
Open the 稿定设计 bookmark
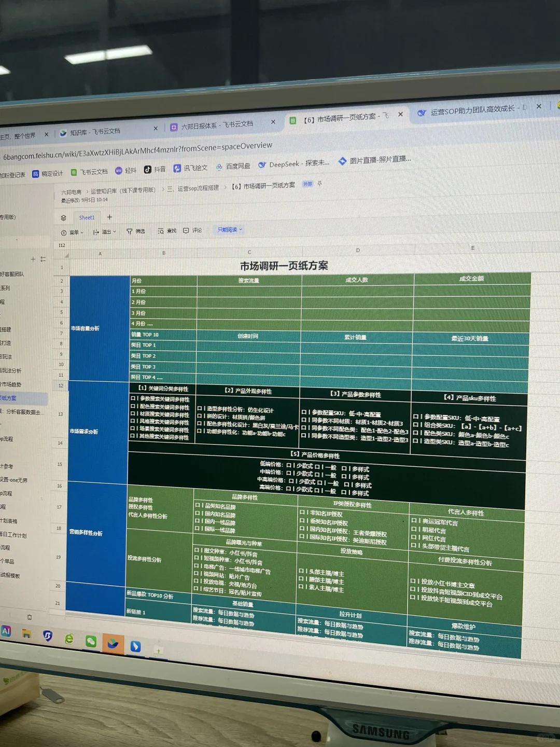tap(48, 174)
